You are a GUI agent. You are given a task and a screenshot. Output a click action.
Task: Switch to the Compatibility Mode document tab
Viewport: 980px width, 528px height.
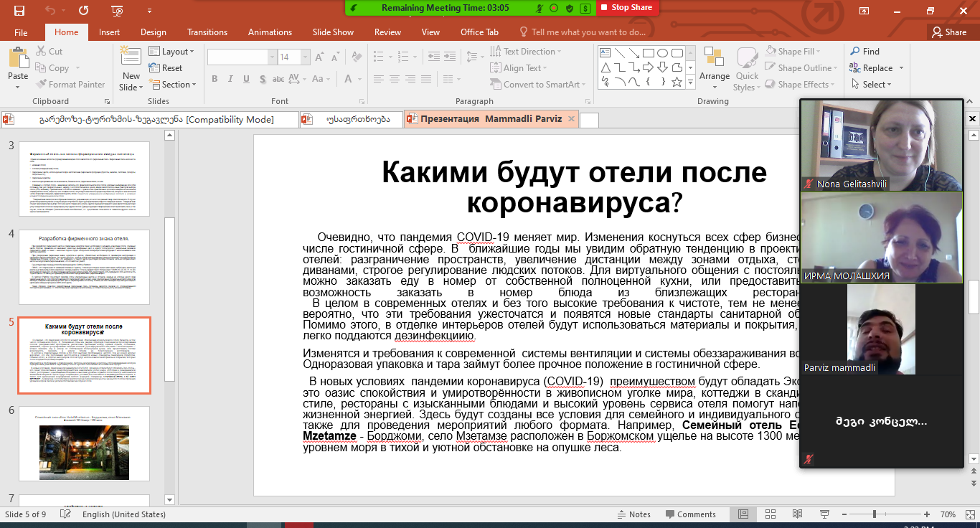coord(150,119)
